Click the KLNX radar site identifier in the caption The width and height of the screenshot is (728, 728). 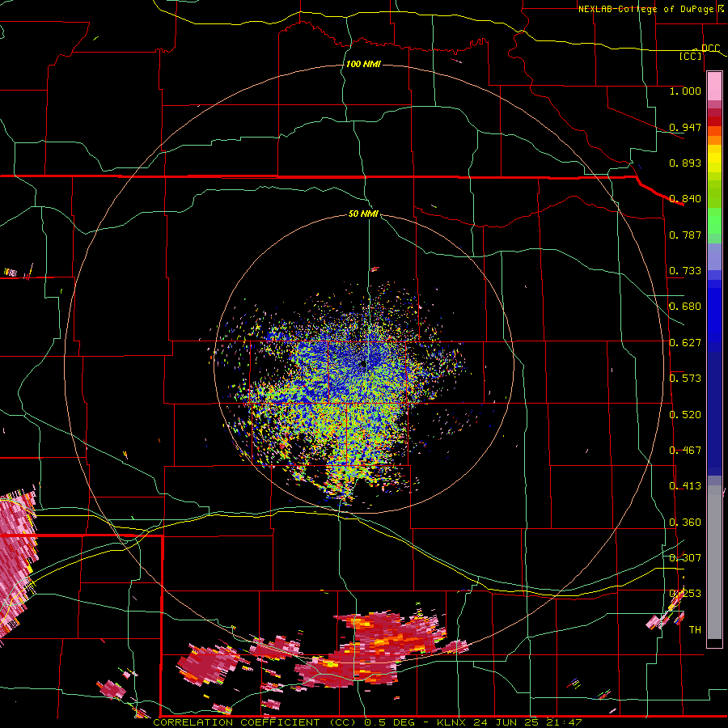tap(453, 722)
